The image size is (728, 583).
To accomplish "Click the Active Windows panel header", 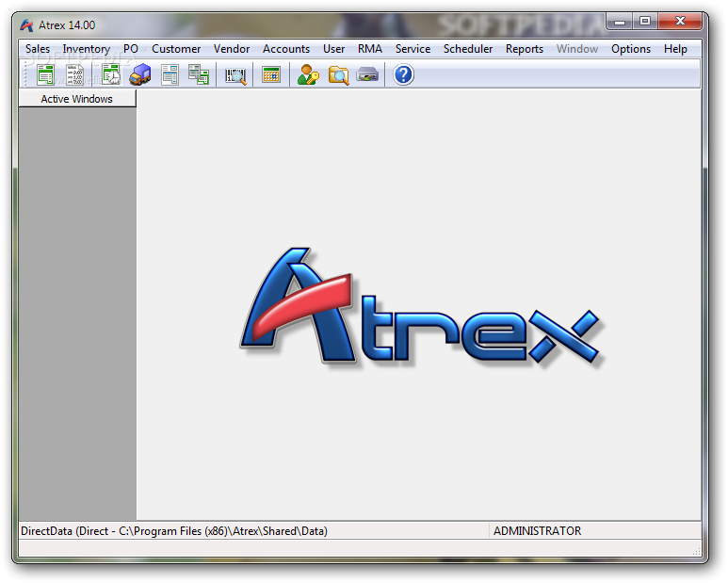I will [77, 99].
